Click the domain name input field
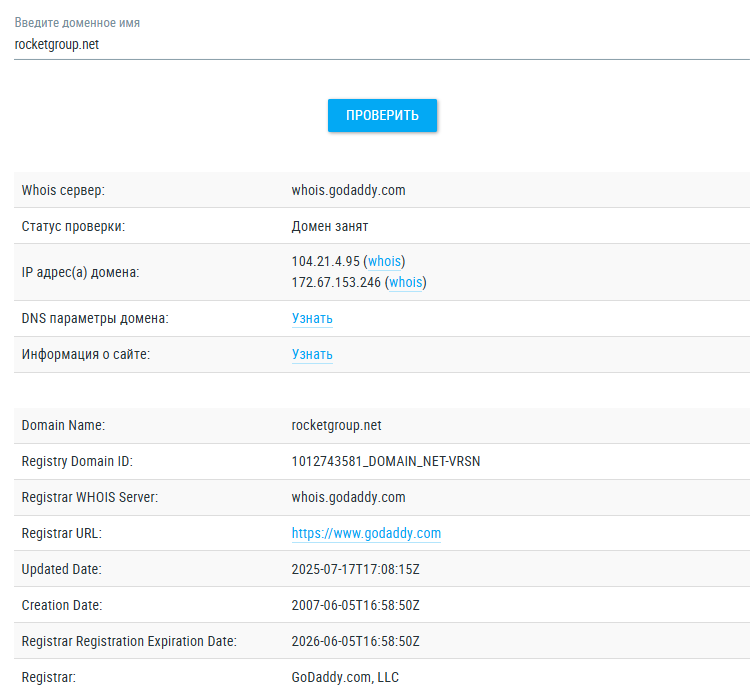This screenshot has width=756, height=692. coord(380,45)
